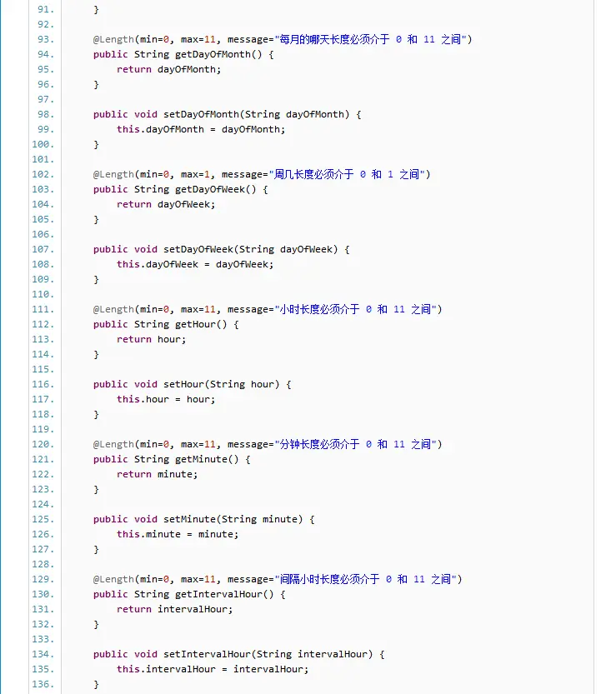Click line number 136 in the gutter
This screenshot has height=694, width=616.
coord(43,684)
